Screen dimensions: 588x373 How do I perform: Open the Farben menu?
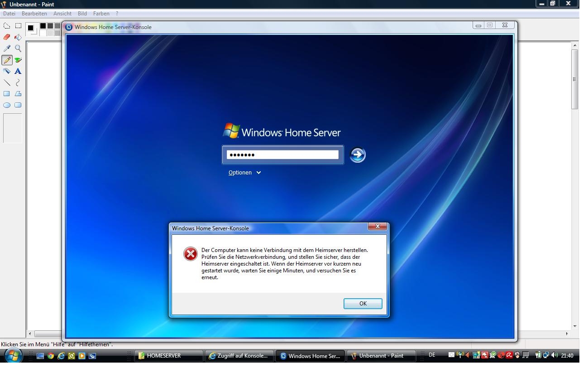pyautogui.click(x=101, y=14)
